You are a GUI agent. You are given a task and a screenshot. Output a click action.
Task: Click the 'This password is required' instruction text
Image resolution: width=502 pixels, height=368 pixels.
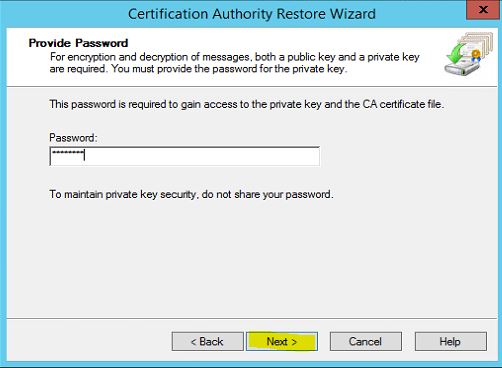tap(247, 104)
